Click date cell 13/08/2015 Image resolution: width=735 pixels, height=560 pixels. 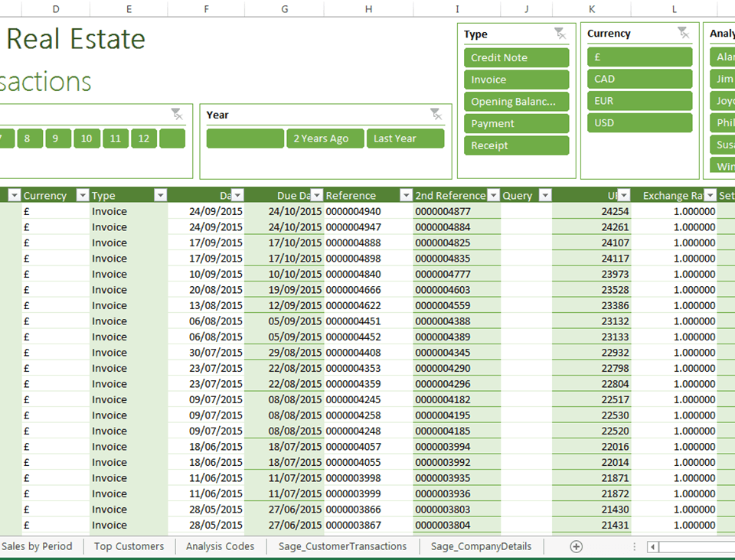point(206,305)
